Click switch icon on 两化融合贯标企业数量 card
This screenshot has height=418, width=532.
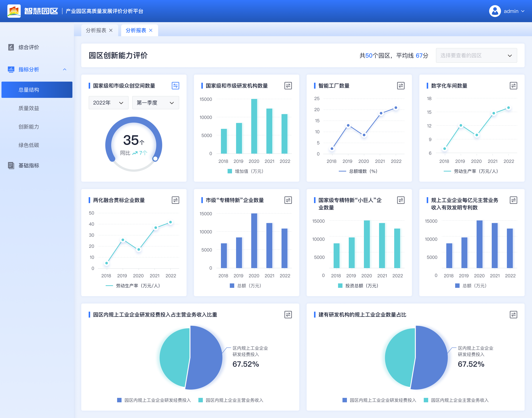click(175, 200)
